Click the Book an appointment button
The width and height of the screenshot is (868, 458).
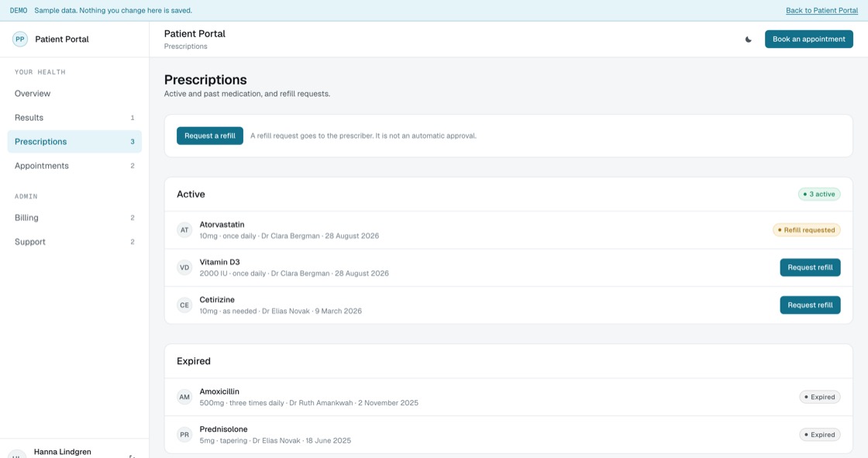[x=809, y=40]
